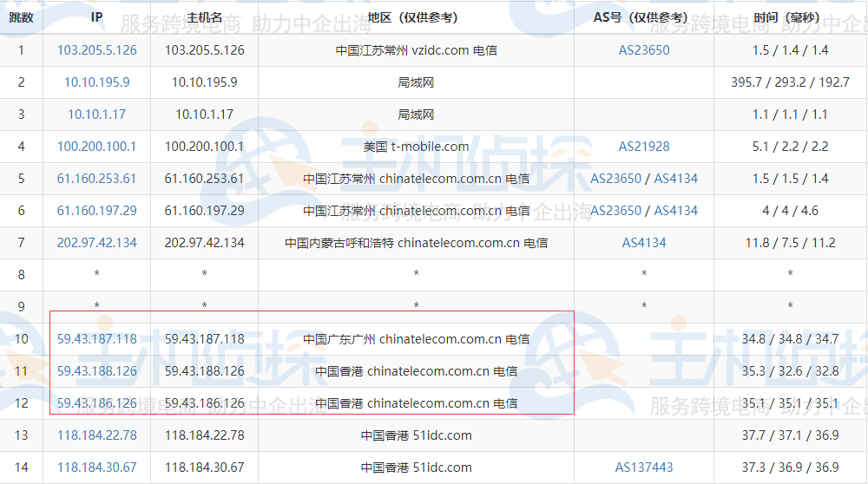Select hostname cell 61.160.253.61
This screenshot has width=868, height=484.
[204, 179]
